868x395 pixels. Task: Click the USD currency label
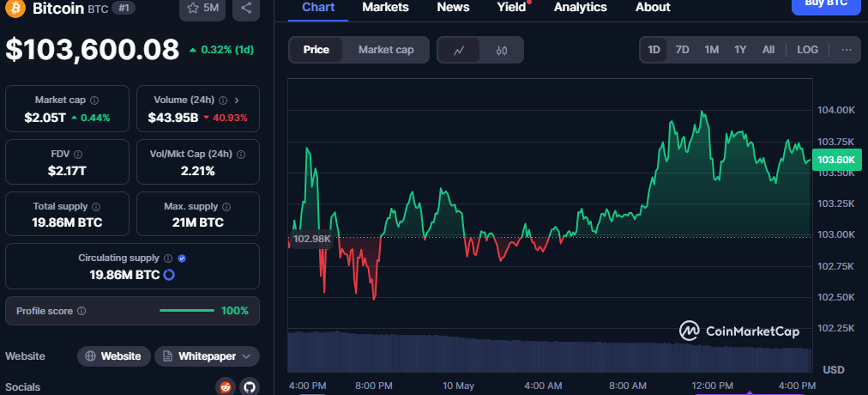point(834,369)
